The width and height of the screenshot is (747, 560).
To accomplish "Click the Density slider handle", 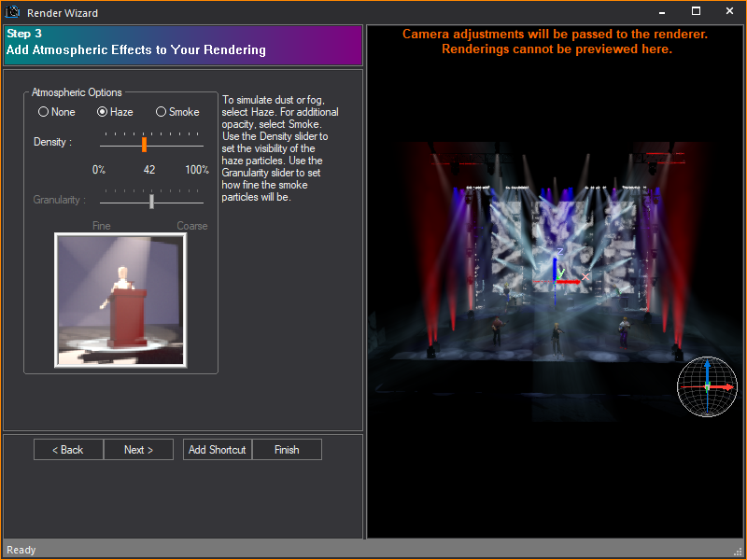I will tap(145, 145).
